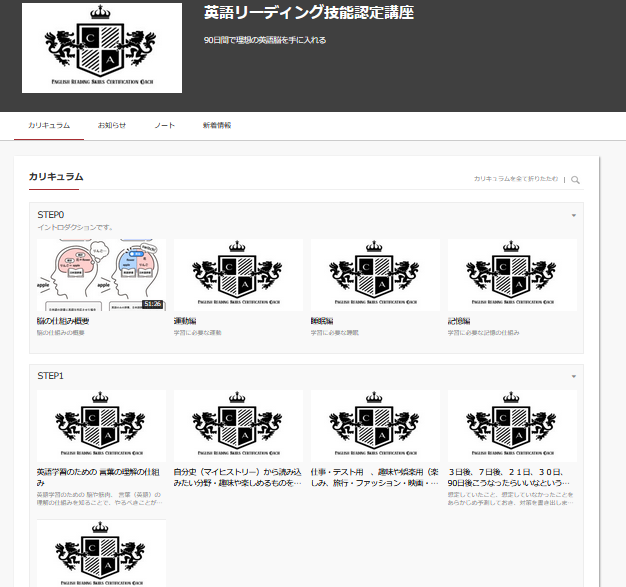This screenshot has height=587, width=626.
Task: Click the 脳の仕組み概要 lesson title
Action: pyautogui.click(x=63, y=321)
